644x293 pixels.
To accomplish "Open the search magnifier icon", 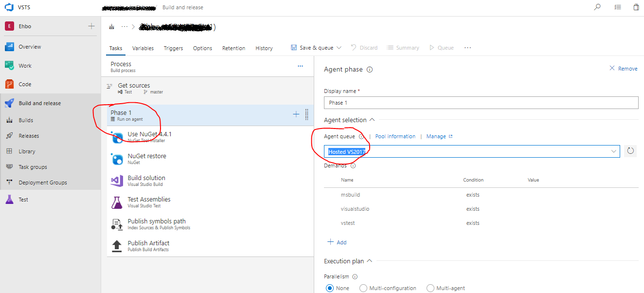I will tap(597, 7).
